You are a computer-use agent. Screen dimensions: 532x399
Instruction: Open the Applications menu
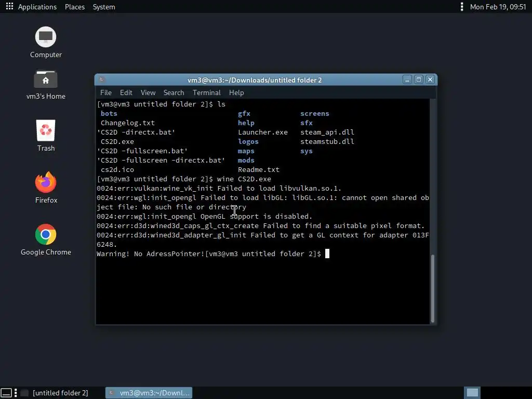tap(37, 7)
